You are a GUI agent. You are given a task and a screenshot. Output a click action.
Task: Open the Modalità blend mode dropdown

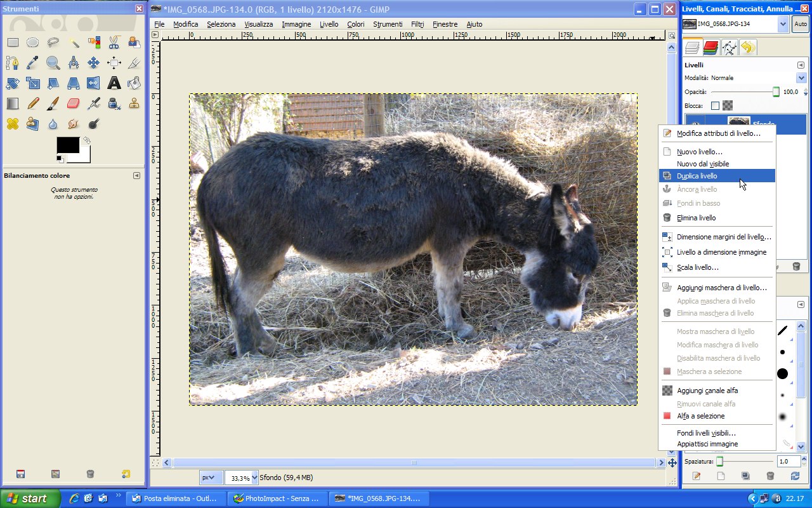pyautogui.click(x=801, y=77)
